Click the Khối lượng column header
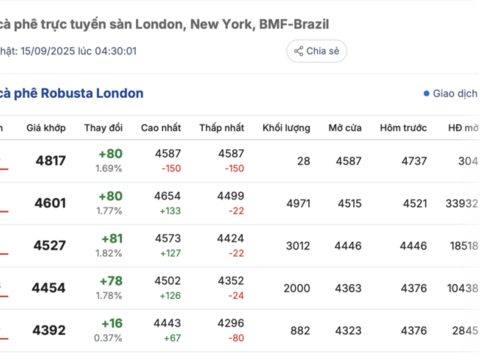Image resolution: width=480 pixels, height=360 pixels. tap(286, 128)
